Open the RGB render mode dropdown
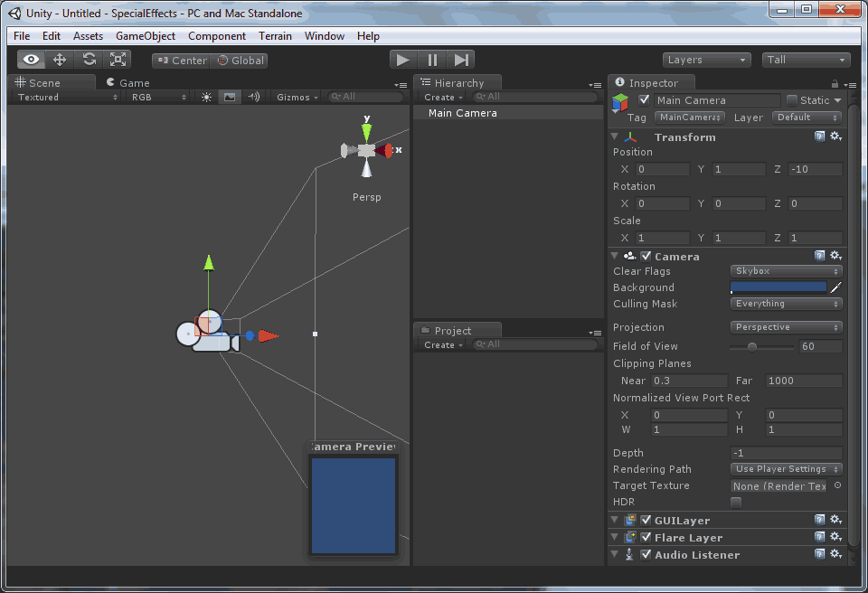 click(x=157, y=98)
